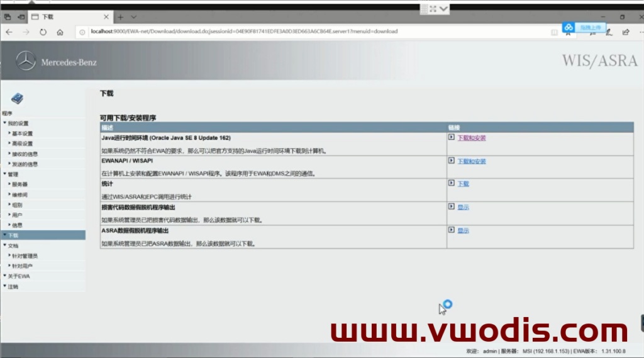Select the highlighted 下载 menu item
This screenshot has width=644, height=358.
[43, 235]
